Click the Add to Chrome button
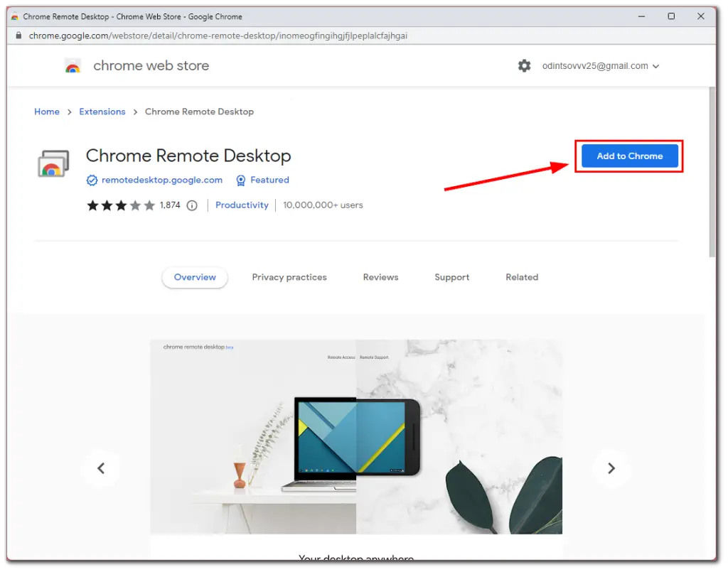The height and width of the screenshot is (572, 728). coord(630,156)
